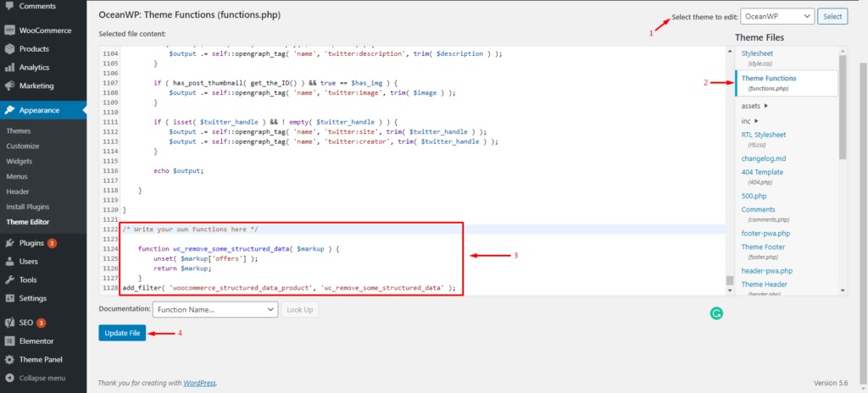
Task: Open Install Plugins submenu item
Action: 28,207
